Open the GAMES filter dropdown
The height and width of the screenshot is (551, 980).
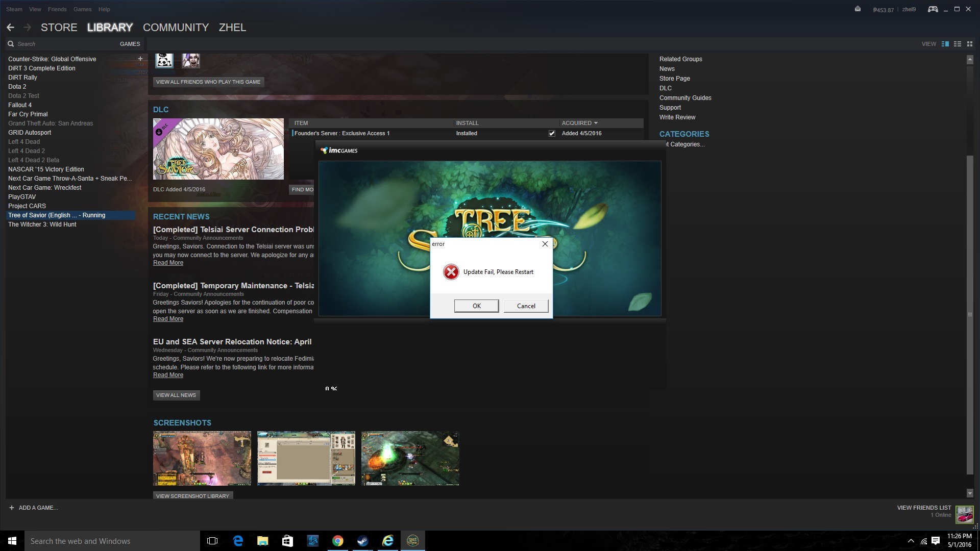pyautogui.click(x=130, y=44)
